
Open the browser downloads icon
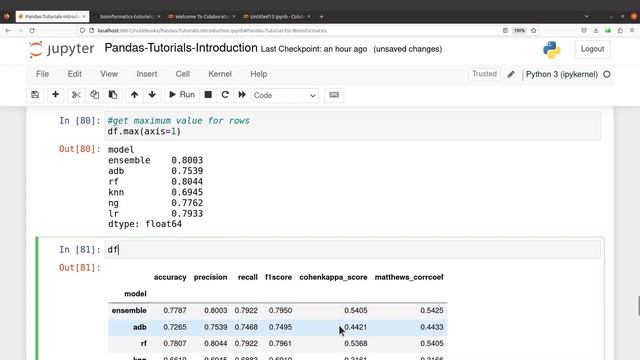(596, 31)
